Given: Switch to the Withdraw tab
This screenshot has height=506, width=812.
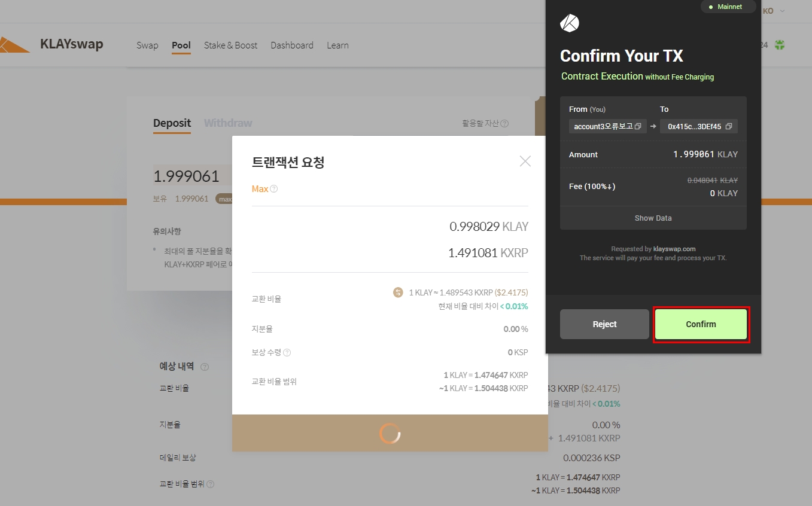Looking at the screenshot, I should click(228, 123).
